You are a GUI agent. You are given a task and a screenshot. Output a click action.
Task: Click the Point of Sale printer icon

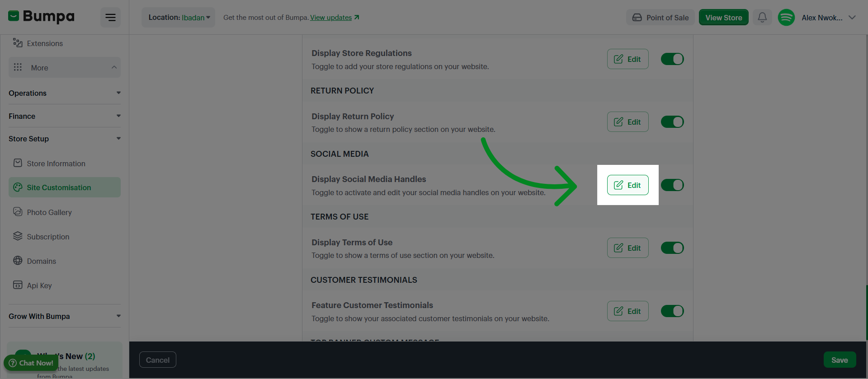pos(637,18)
